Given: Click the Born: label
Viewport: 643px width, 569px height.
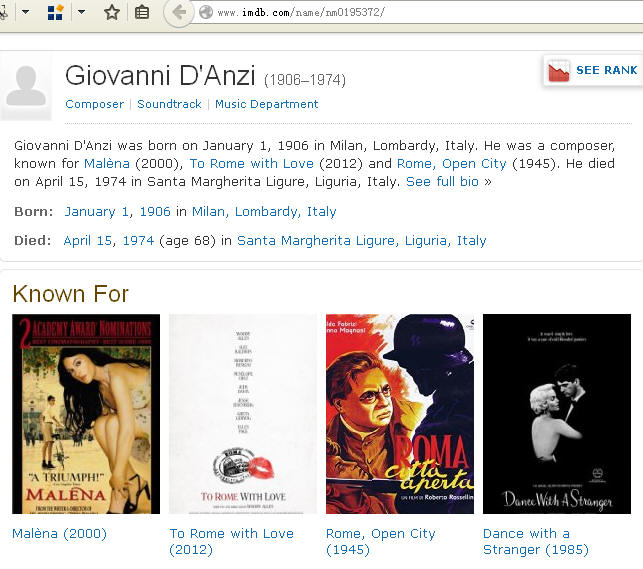Looking at the screenshot, I should click(x=34, y=212).
